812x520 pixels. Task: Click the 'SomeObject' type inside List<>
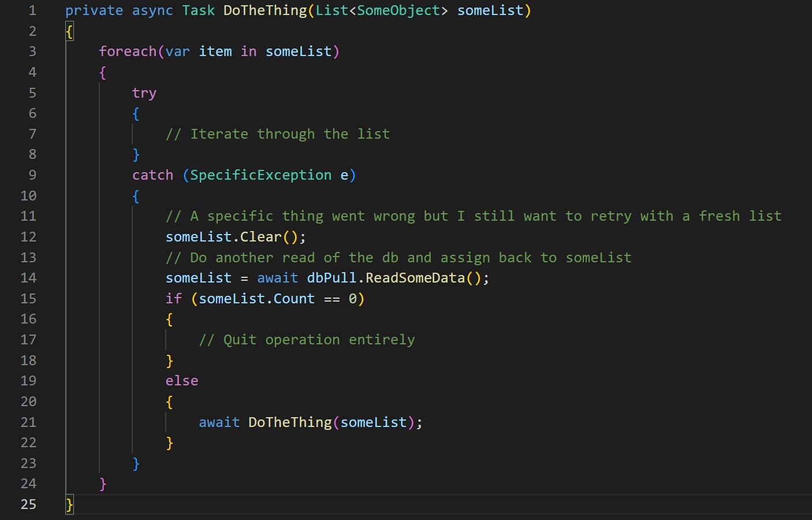pyautogui.click(x=398, y=10)
